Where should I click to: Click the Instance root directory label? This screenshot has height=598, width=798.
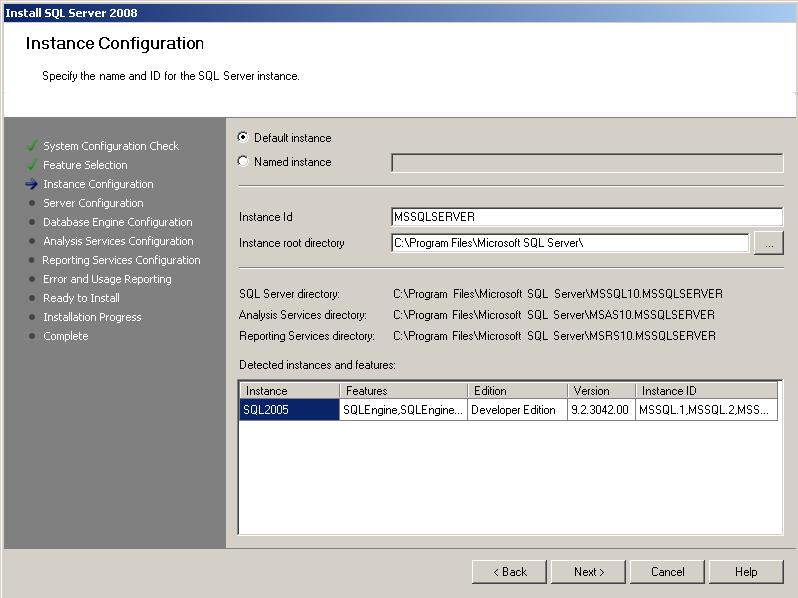tap(292, 243)
